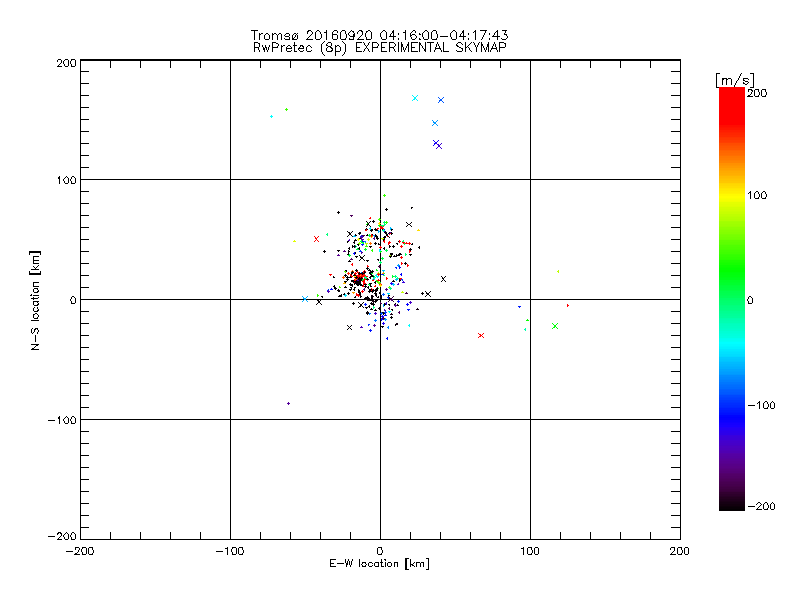Click the -100 tick label on the colorbar
800x600 pixels.
click(763, 405)
